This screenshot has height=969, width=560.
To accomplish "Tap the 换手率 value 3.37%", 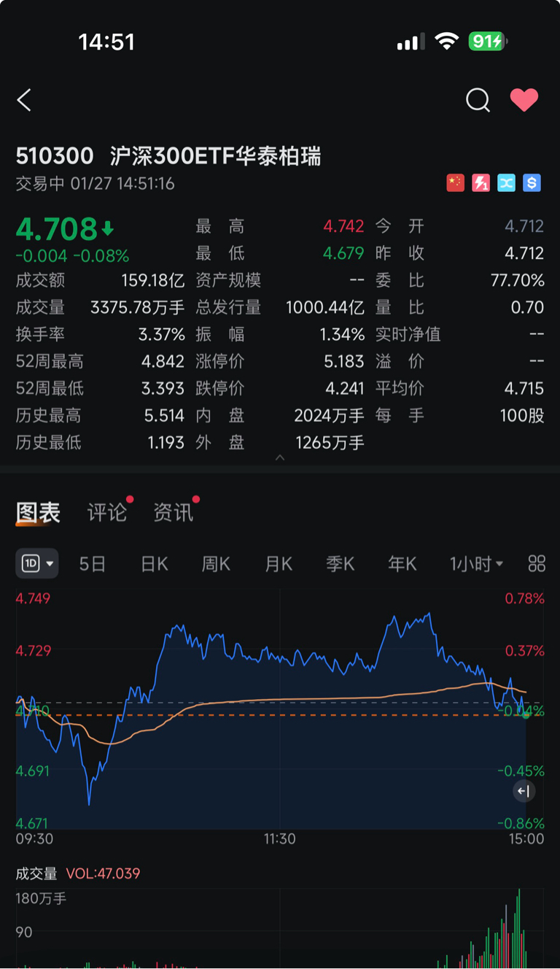I will 162,334.
